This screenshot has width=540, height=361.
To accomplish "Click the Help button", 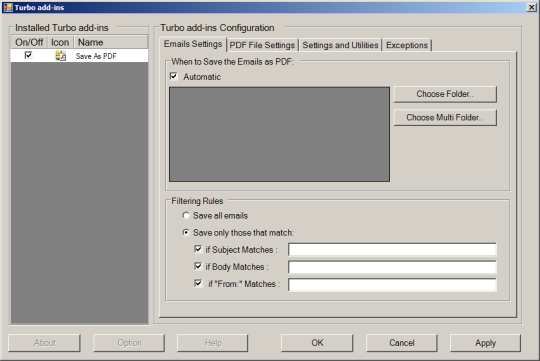I will coord(212,343).
